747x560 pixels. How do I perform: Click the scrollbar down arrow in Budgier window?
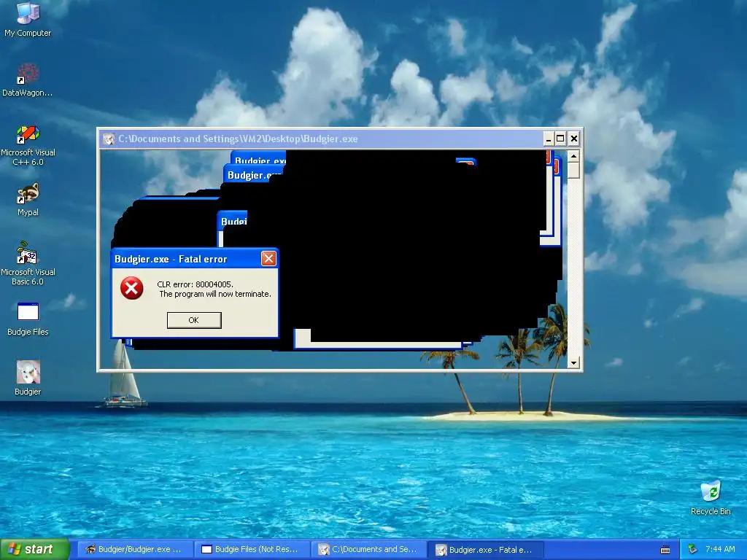pyautogui.click(x=573, y=363)
